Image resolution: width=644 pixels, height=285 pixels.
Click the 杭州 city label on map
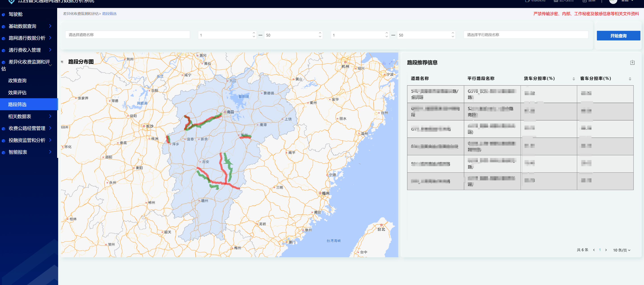(345, 67)
